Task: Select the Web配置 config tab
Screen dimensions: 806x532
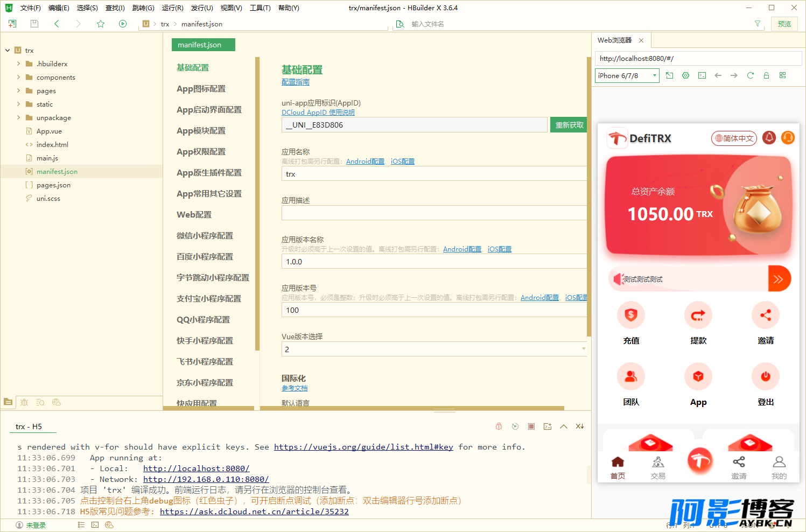Action: 194,215
